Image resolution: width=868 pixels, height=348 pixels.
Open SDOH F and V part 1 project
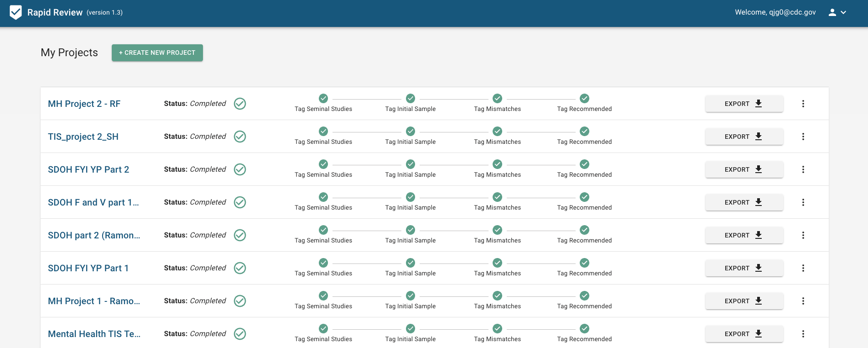tap(94, 202)
